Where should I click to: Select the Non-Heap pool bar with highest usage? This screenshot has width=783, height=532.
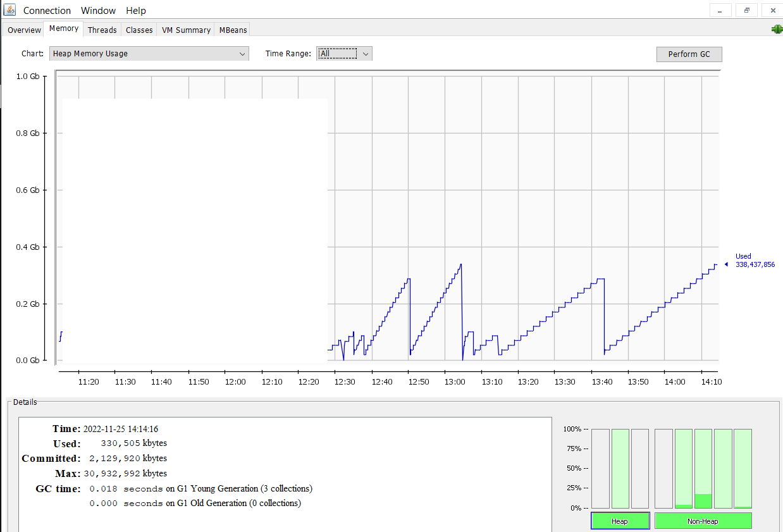pos(703,468)
